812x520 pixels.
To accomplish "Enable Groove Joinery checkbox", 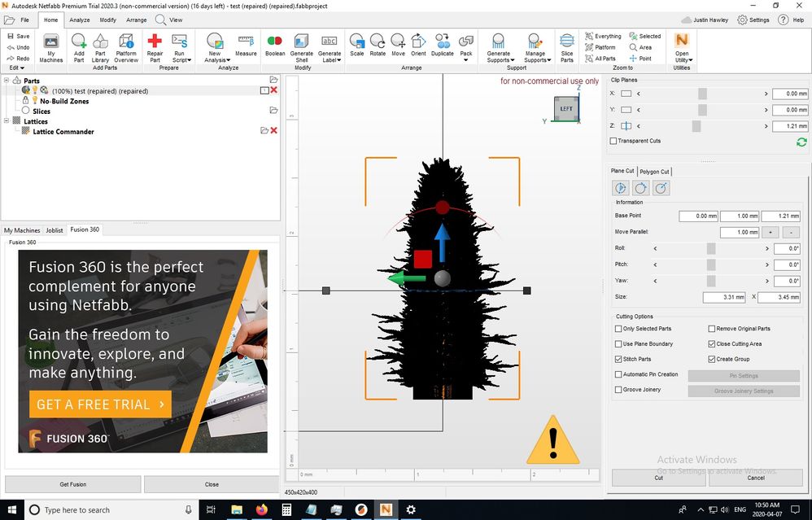I will tap(618, 390).
